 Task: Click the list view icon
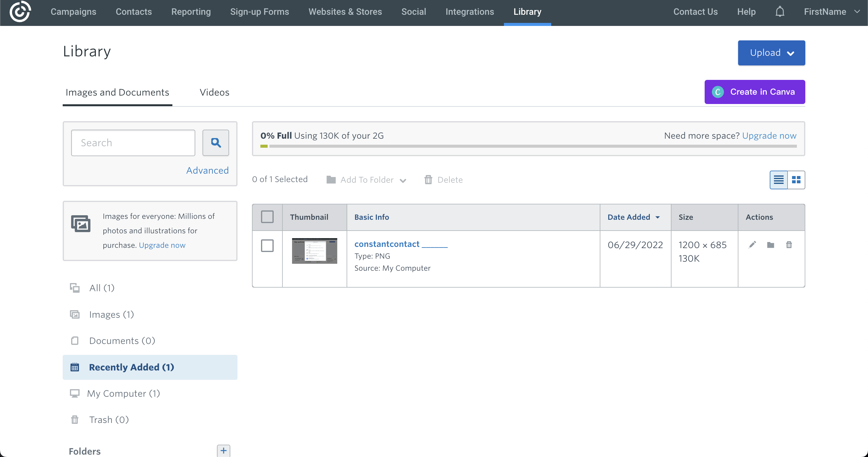[x=779, y=180]
